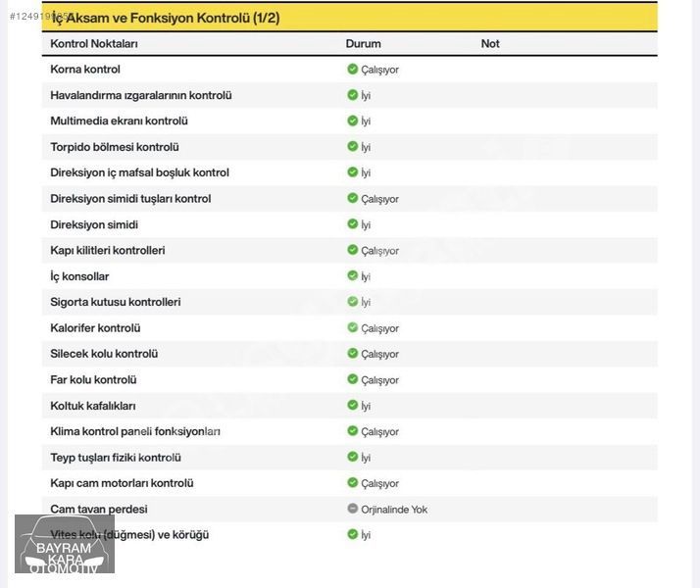Click check icon for Sigorta kutusu kontrolleri
The image size is (700, 588).
(x=353, y=301)
